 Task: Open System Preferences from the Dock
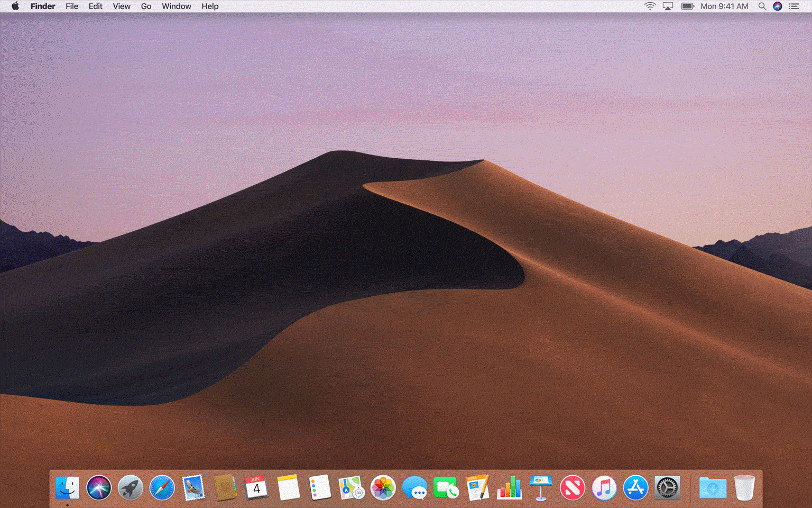point(667,488)
